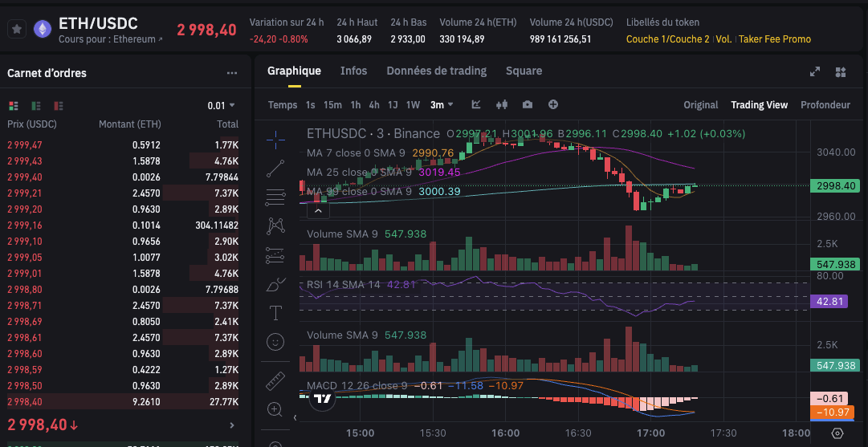Select the 1W time interval
Screen dimensions: 868x447
click(413, 104)
